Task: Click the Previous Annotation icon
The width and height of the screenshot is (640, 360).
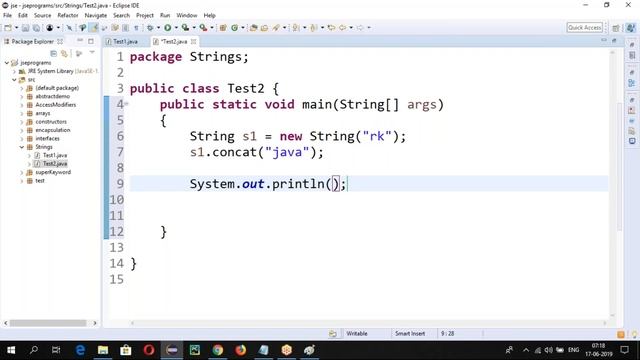Action: (x=313, y=28)
